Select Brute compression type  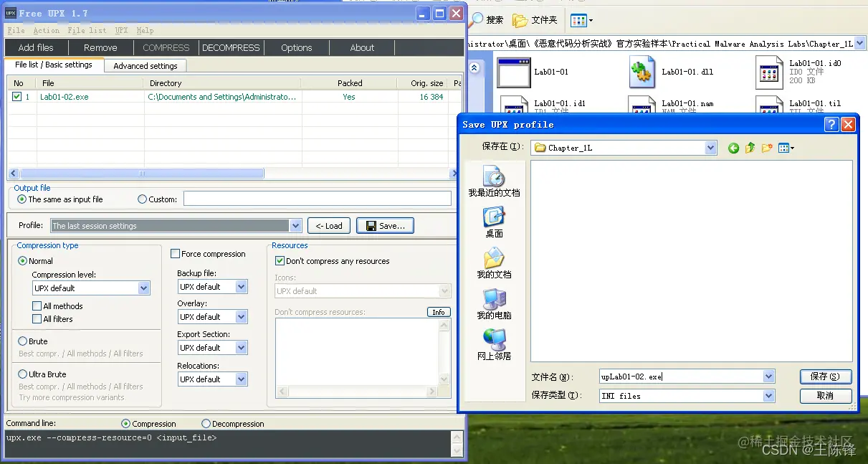tap(22, 341)
